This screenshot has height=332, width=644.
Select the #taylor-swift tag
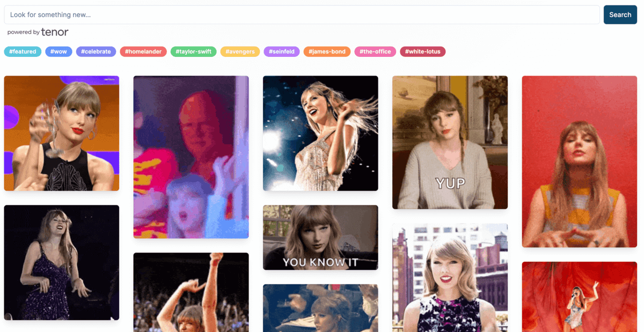pos(194,51)
